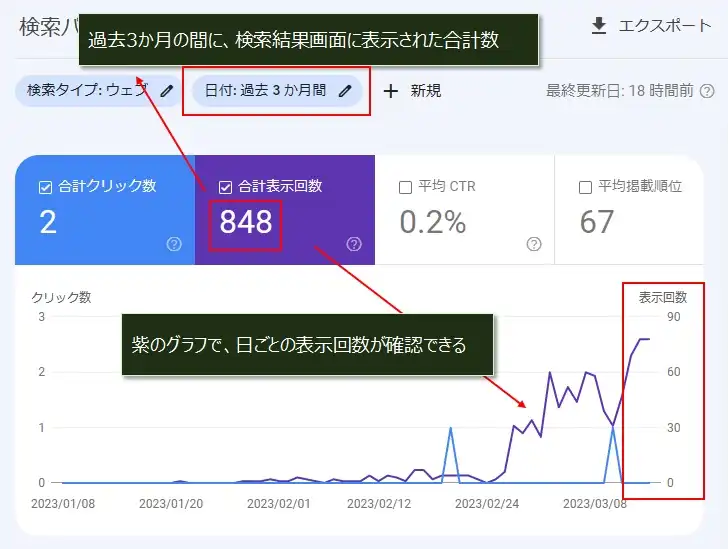Click the クリック数 axis label
Viewport: 728px width, 549px height.
tap(61, 297)
